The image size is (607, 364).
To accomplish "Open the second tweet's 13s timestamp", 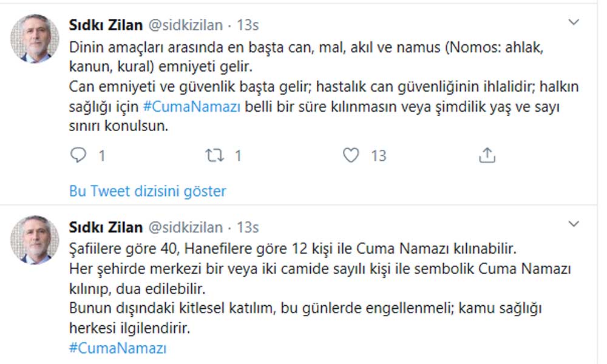I will tap(248, 227).
